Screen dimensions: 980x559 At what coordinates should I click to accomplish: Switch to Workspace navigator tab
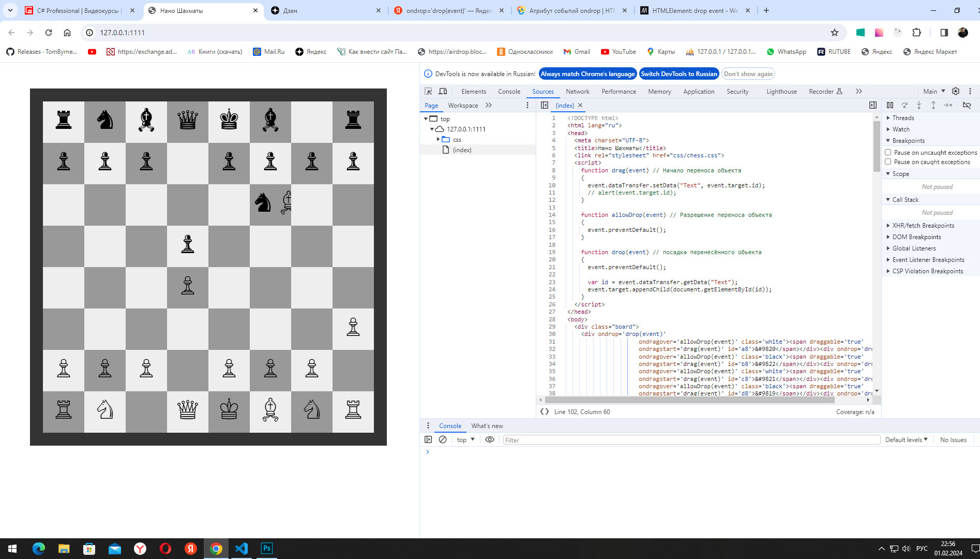point(463,105)
